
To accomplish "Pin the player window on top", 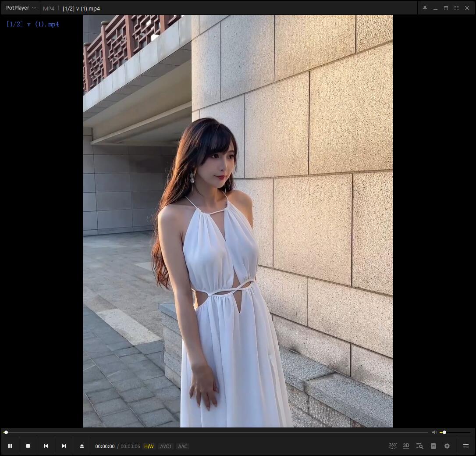I will 425,8.
